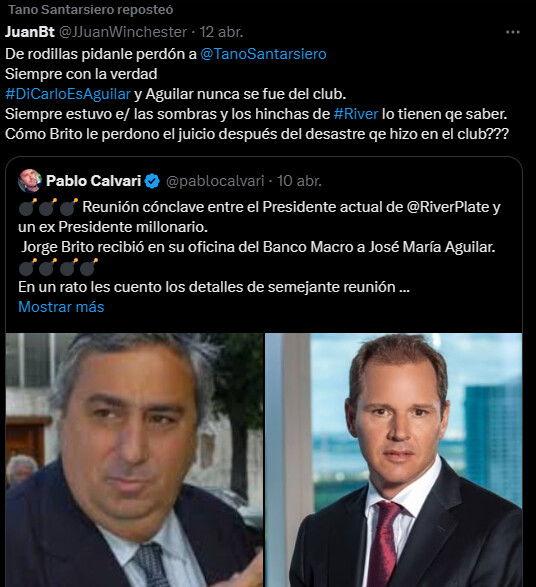Image resolution: width=536 pixels, height=587 pixels.
Task: Click the blue verified badge
Action: pyautogui.click(x=152, y=181)
